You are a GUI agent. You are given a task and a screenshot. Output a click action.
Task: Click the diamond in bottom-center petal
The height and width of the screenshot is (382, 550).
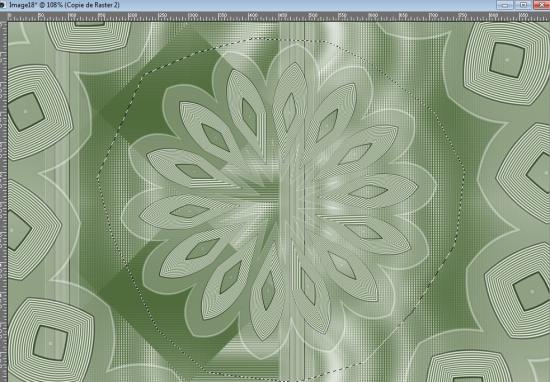269,290
